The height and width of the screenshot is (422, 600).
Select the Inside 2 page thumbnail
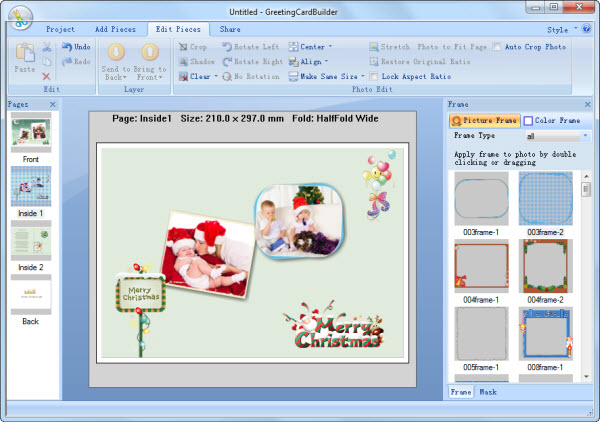point(31,240)
